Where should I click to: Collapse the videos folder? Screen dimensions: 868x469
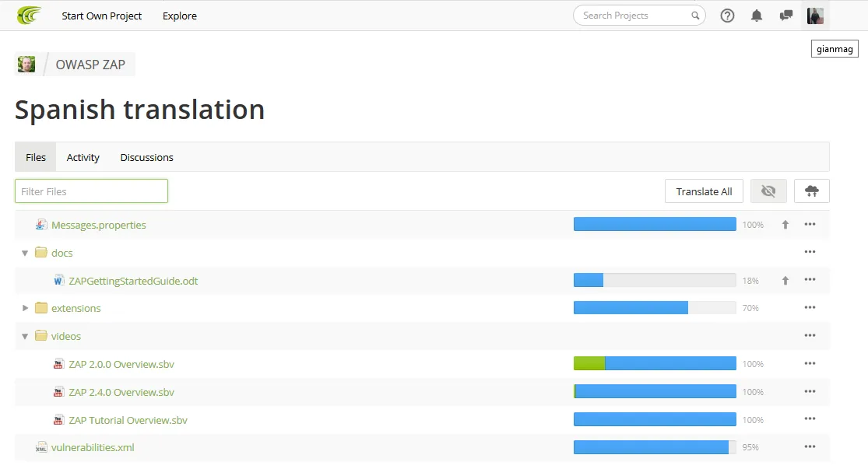point(25,336)
